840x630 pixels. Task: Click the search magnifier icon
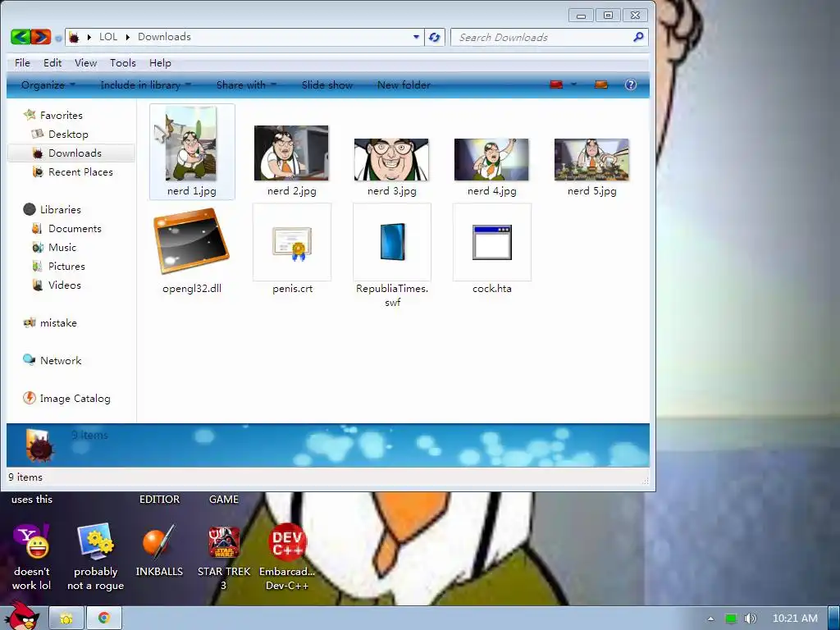click(x=638, y=37)
